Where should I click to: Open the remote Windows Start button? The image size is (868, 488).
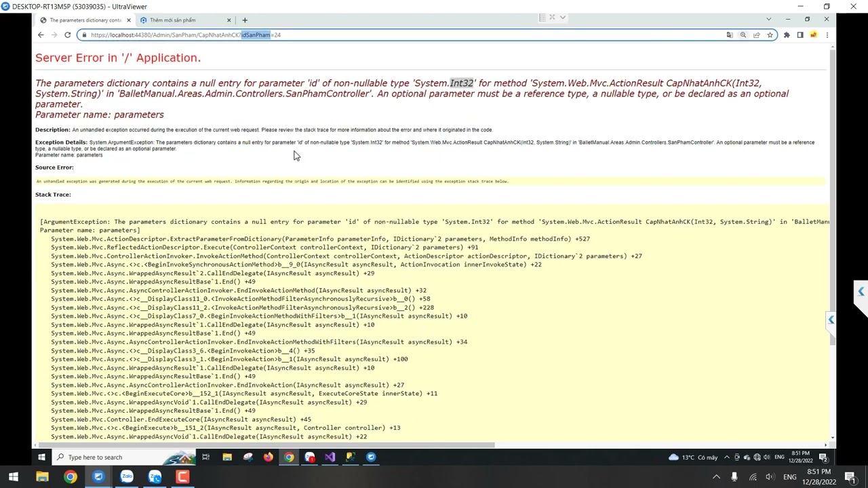click(x=41, y=457)
